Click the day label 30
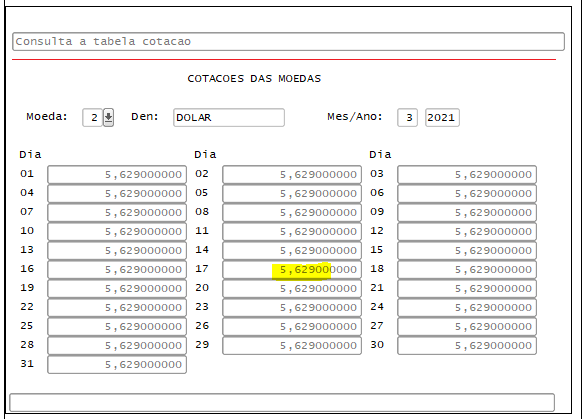 coord(377,345)
